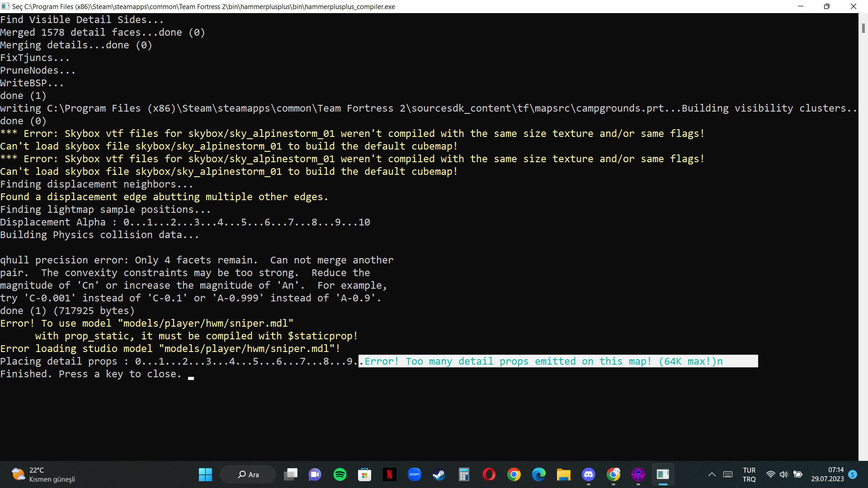Open Task View from the taskbar
Image resolution: width=868 pixels, height=488 pixels.
(x=291, y=474)
